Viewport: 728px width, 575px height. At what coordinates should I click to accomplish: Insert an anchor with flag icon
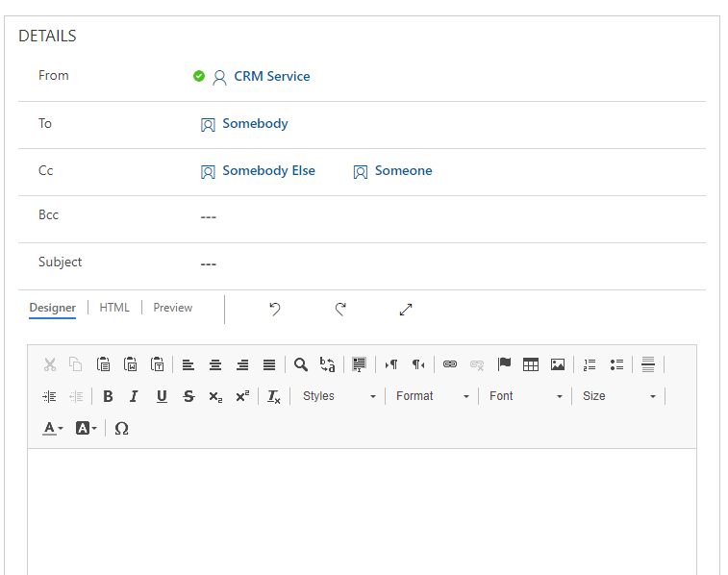click(x=504, y=364)
